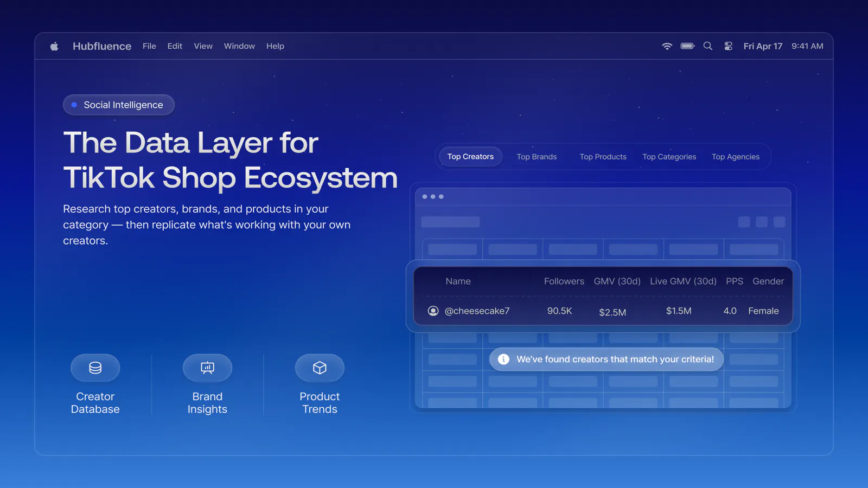The image size is (868, 488).
Task: Sort by the Followers column header
Action: 564,281
